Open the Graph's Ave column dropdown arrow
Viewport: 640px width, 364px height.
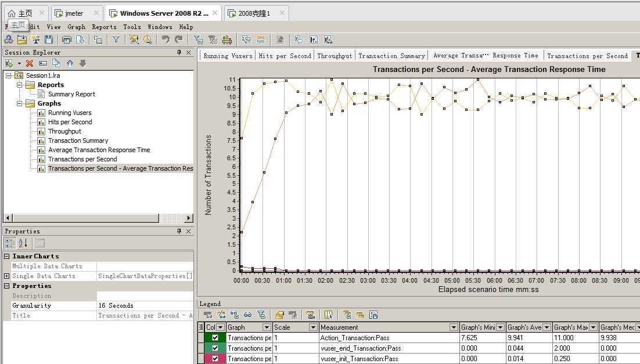(x=546, y=327)
